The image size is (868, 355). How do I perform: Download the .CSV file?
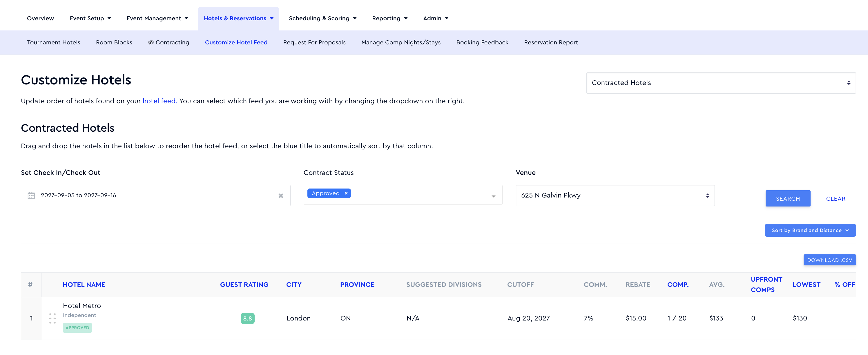pyautogui.click(x=830, y=260)
